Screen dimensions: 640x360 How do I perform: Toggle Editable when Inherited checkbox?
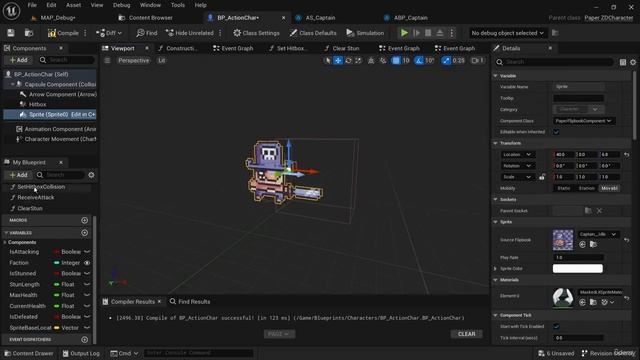(x=556, y=132)
